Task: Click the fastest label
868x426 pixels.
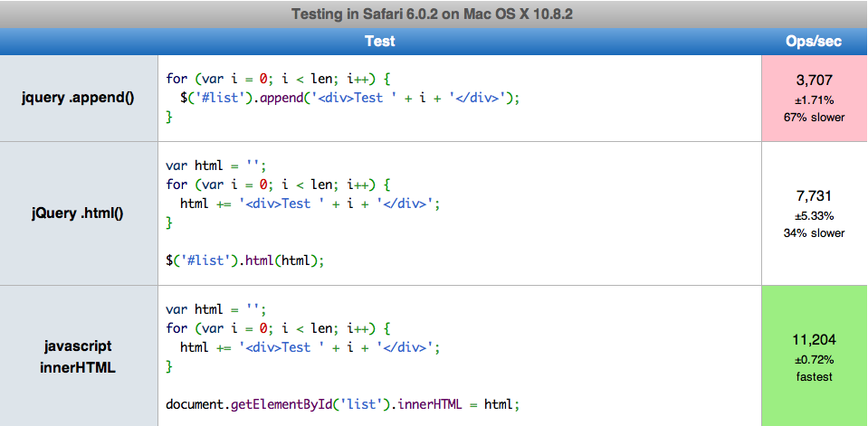Action: tap(815, 377)
